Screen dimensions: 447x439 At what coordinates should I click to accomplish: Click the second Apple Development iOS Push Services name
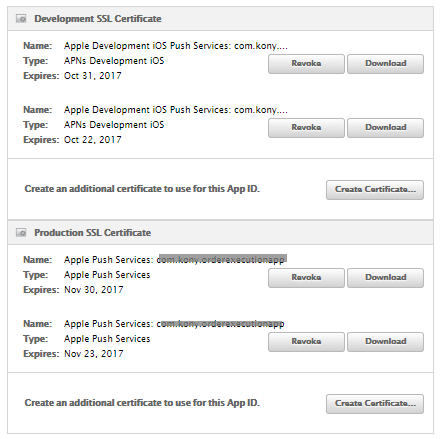click(x=176, y=110)
